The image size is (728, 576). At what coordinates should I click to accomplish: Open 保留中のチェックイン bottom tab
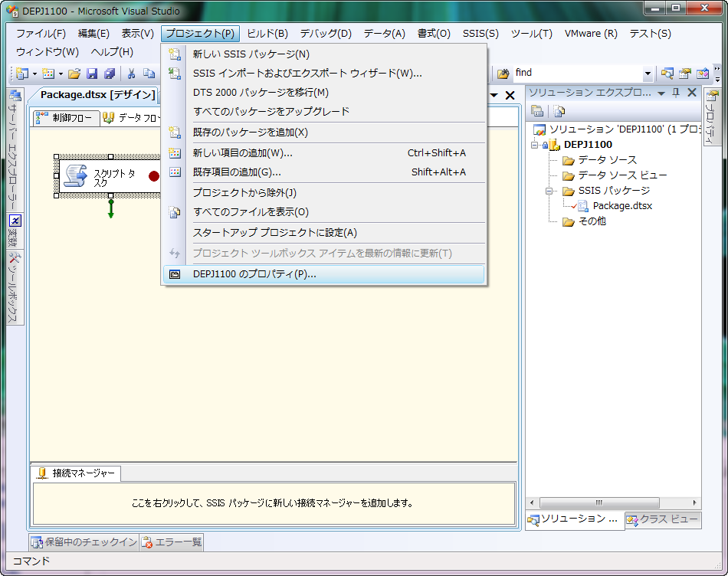pyautogui.click(x=84, y=542)
